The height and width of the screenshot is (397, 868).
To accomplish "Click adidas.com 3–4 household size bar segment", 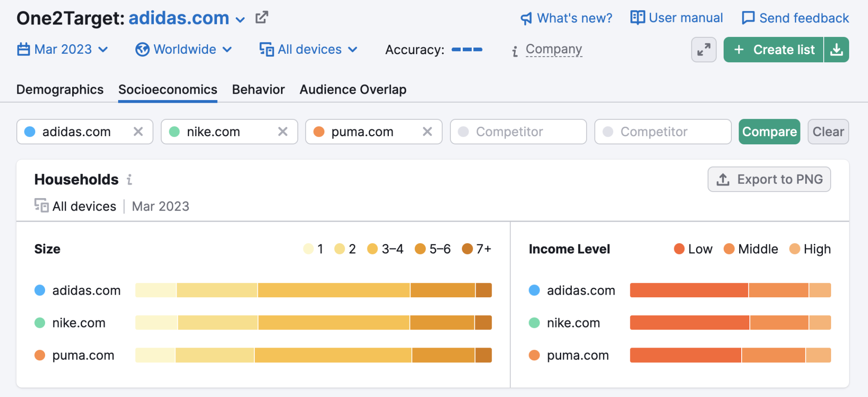I will (x=334, y=290).
